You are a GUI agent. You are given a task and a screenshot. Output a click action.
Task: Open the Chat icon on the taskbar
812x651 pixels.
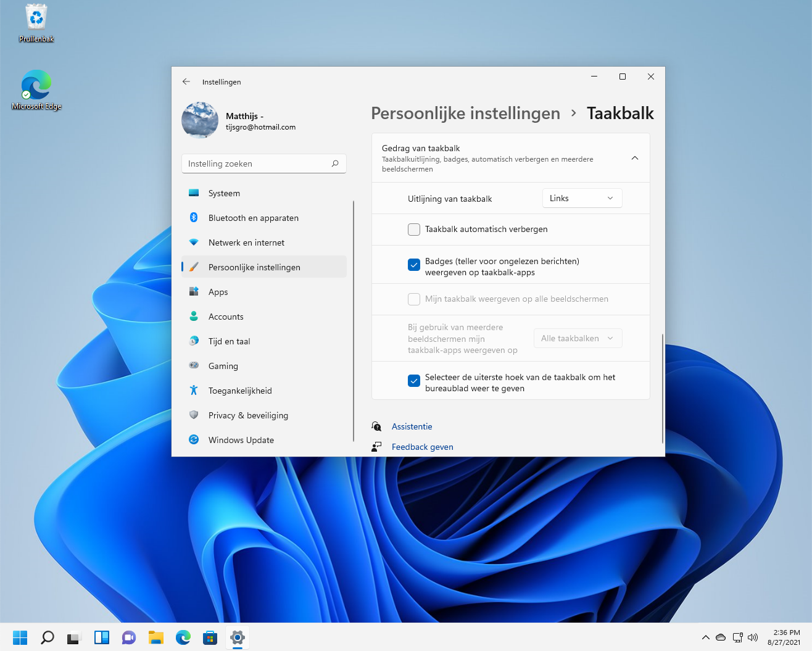128,637
